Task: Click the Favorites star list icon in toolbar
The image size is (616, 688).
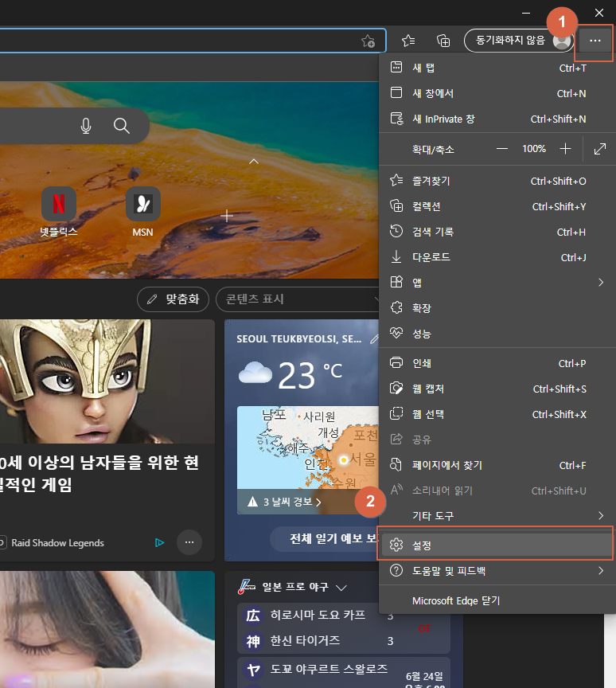Action: pos(408,41)
